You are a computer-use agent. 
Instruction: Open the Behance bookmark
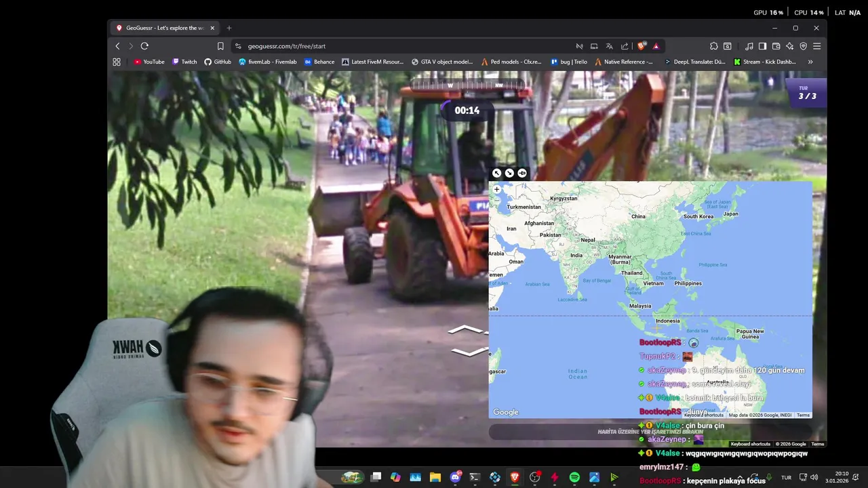pos(319,62)
